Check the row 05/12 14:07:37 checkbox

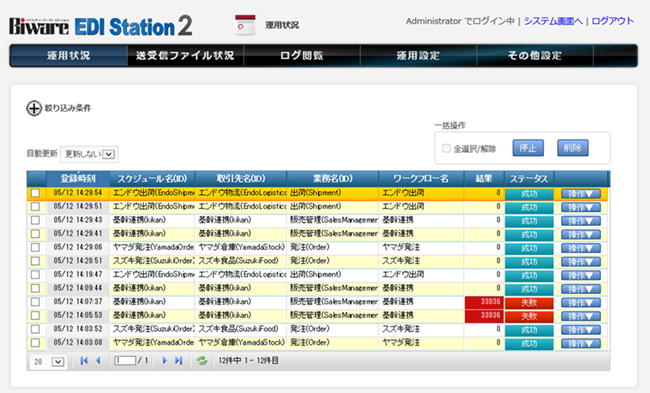(36, 302)
